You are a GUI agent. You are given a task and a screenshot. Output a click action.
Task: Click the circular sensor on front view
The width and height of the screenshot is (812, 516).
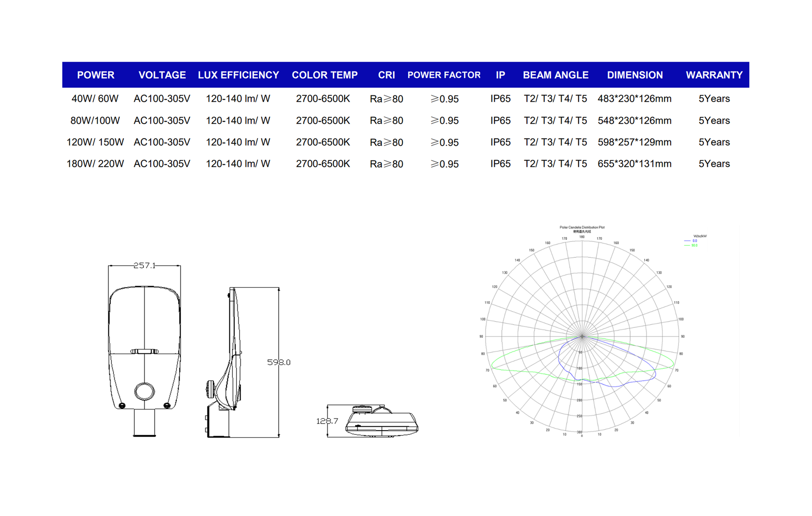click(x=144, y=391)
